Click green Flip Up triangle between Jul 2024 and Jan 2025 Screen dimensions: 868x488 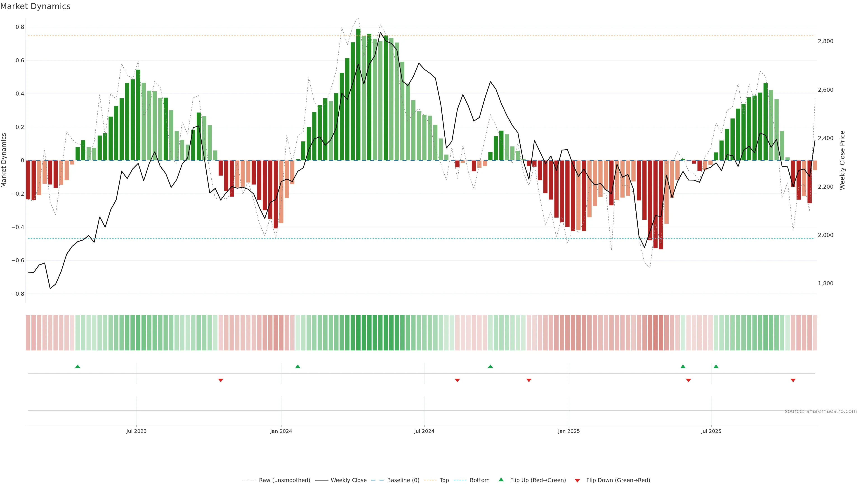490,366
